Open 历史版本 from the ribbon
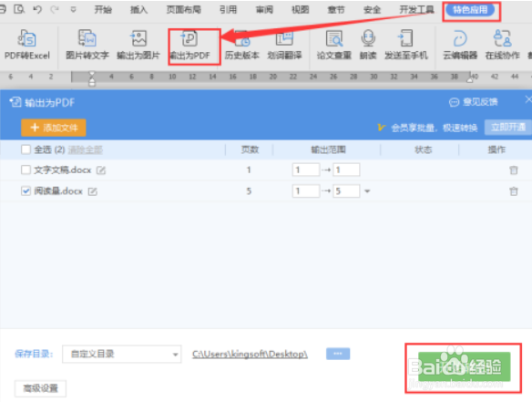 point(242,45)
